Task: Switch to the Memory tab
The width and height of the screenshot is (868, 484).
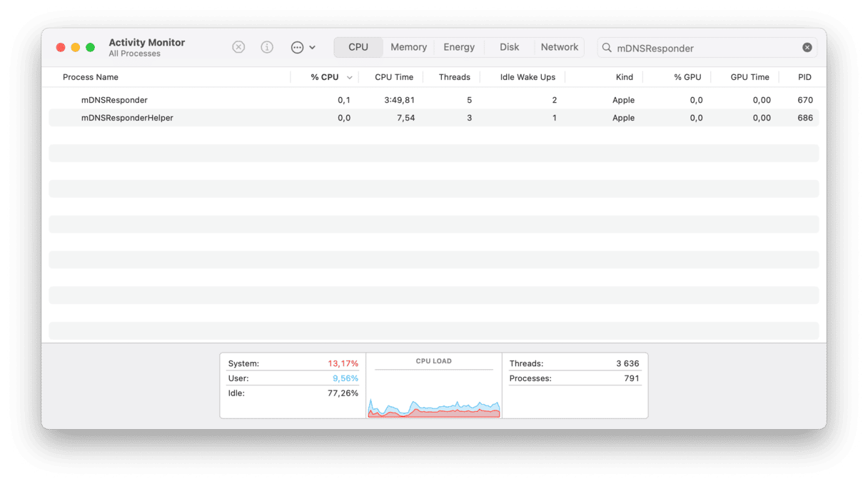Action: (x=408, y=47)
